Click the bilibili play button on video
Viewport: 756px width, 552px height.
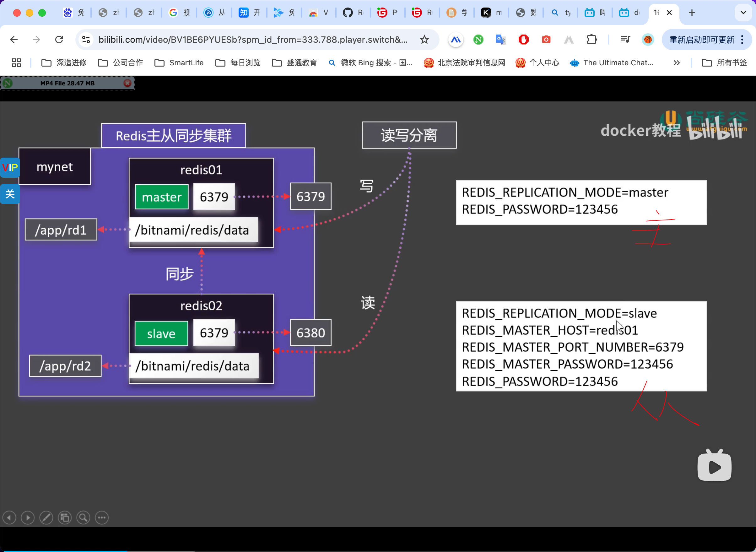714,467
